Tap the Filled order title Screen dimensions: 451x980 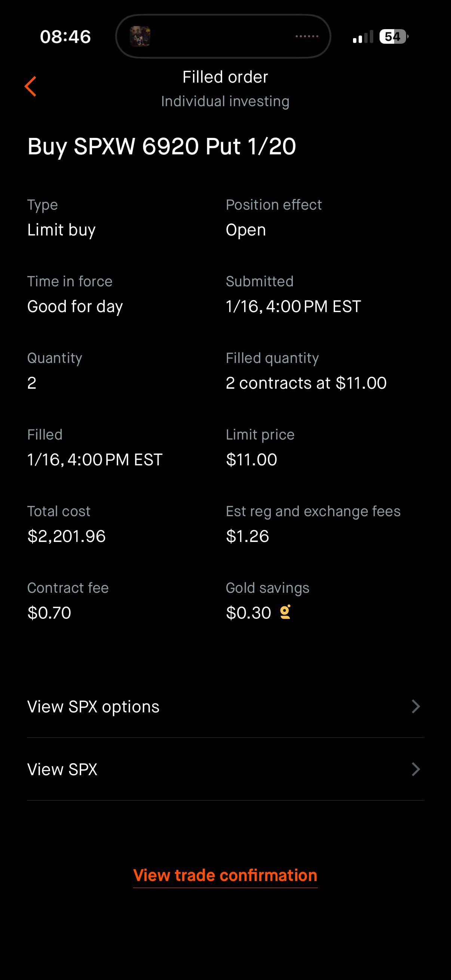pos(225,77)
